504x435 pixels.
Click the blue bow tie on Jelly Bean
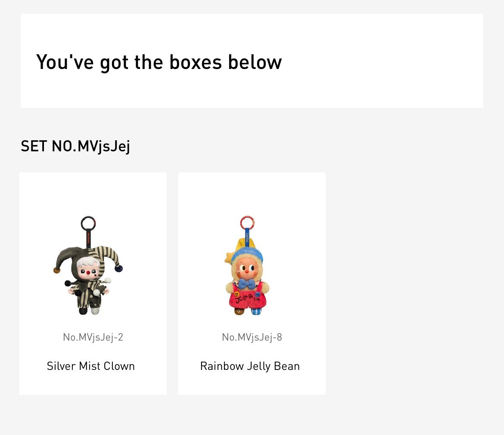[247, 283]
